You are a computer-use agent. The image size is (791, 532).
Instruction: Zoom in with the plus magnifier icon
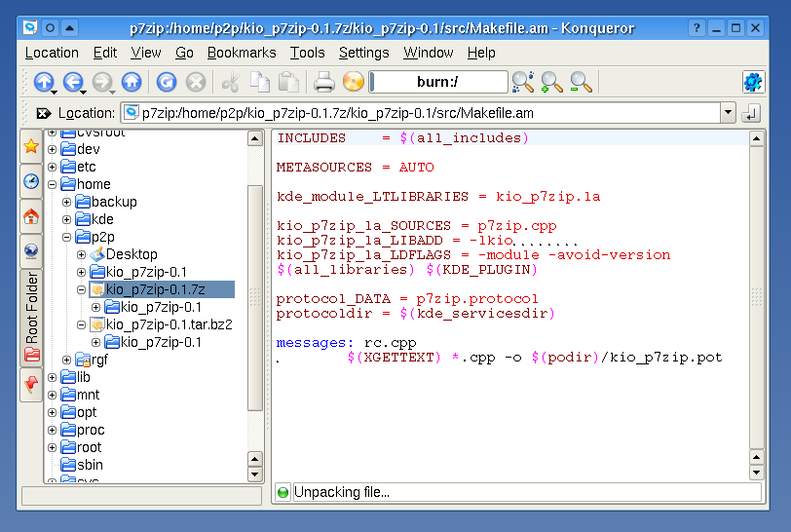tap(551, 82)
